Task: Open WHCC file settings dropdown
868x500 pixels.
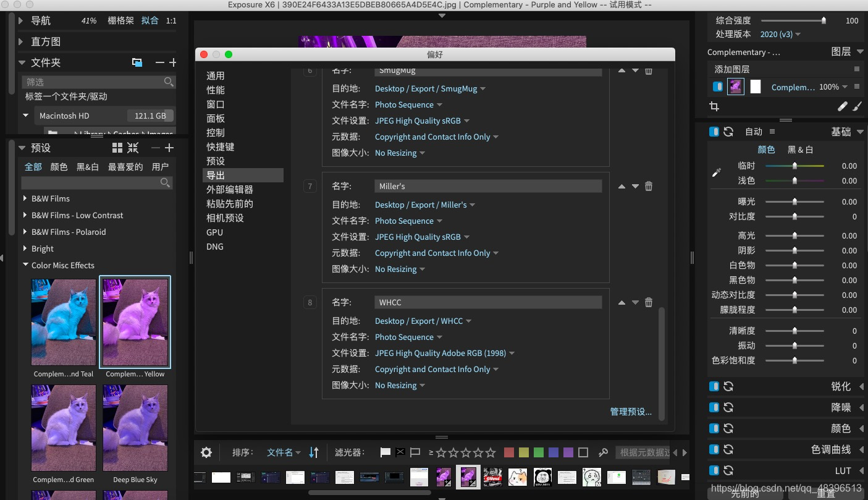Action: [x=445, y=353]
